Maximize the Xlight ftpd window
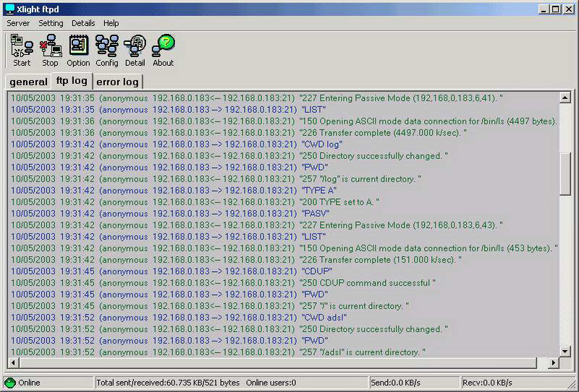Viewport: 579px width, 392px height. point(555,9)
